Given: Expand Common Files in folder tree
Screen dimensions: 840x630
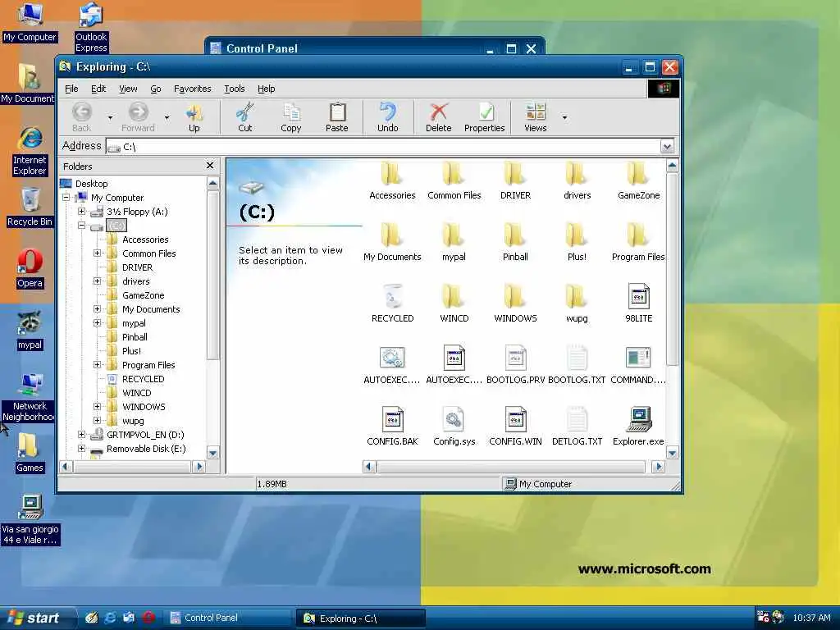Looking at the screenshot, I should pyautogui.click(x=97, y=253).
